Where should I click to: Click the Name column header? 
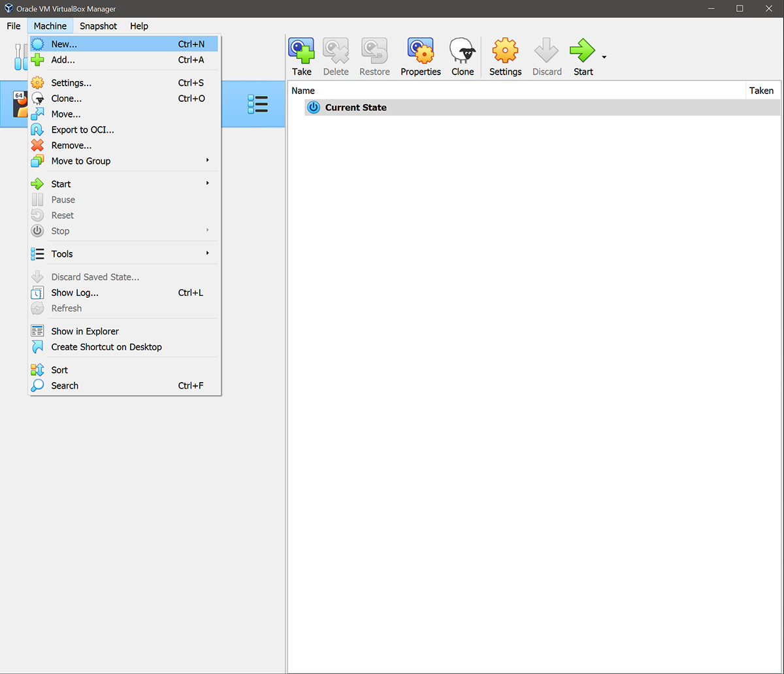[517, 91]
